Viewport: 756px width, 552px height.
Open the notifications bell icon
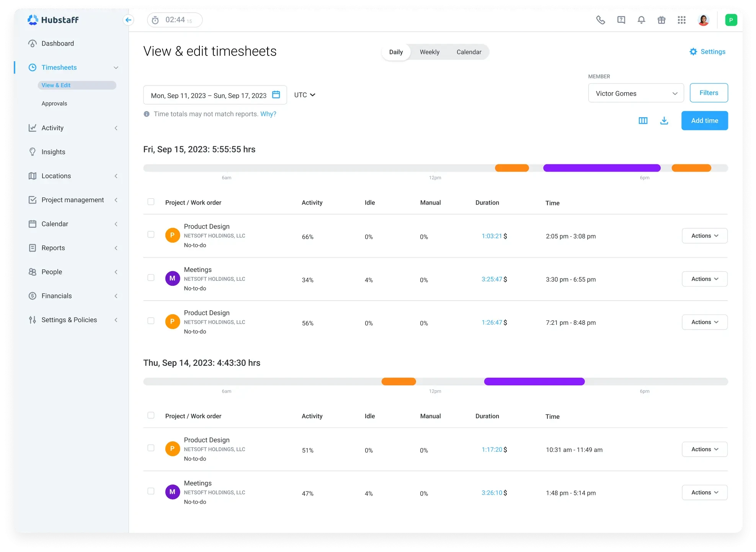[x=641, y=20]
